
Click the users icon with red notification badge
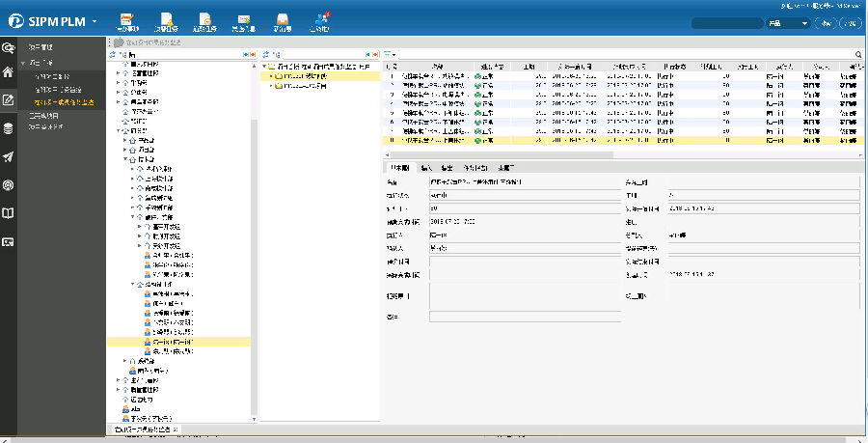pos(323,18)
